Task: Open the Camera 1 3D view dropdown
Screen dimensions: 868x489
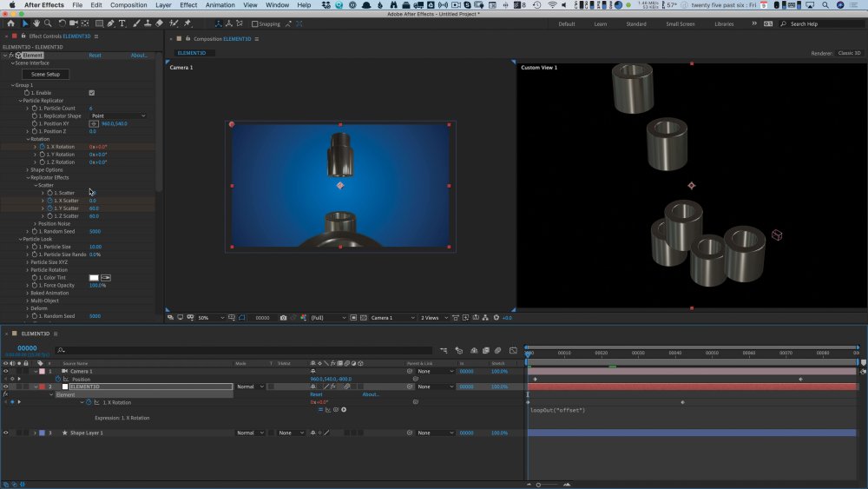Action: [392, 318]
